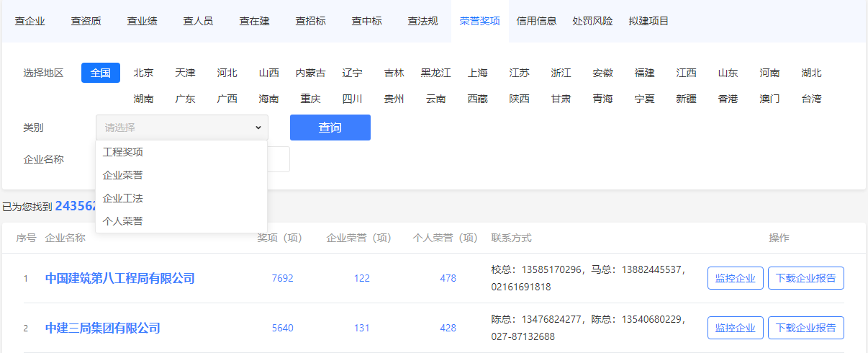Viewport: 868px width, 353px height.
Task: Open the 拟建项目 tab
Action: 649,21
